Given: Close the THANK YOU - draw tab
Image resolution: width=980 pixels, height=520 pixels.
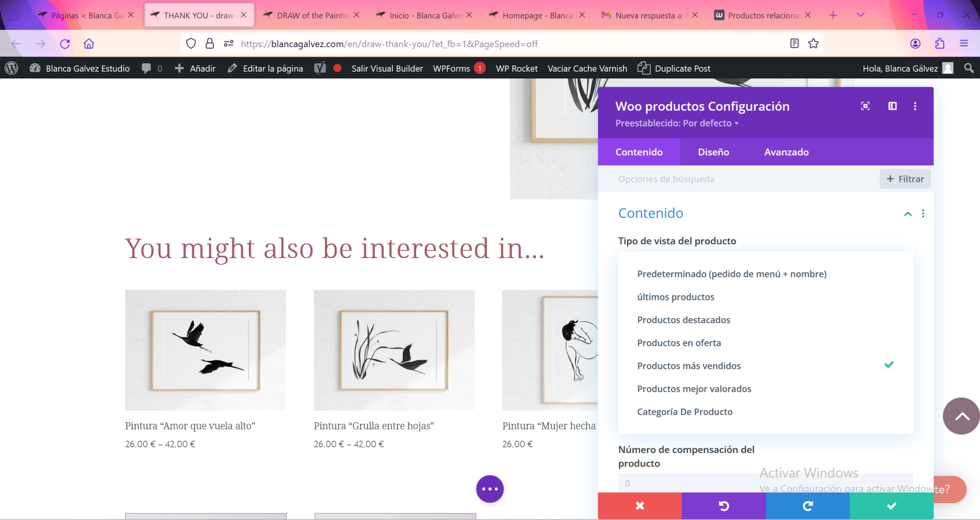Looking at the screenshot, I should 244,15.
